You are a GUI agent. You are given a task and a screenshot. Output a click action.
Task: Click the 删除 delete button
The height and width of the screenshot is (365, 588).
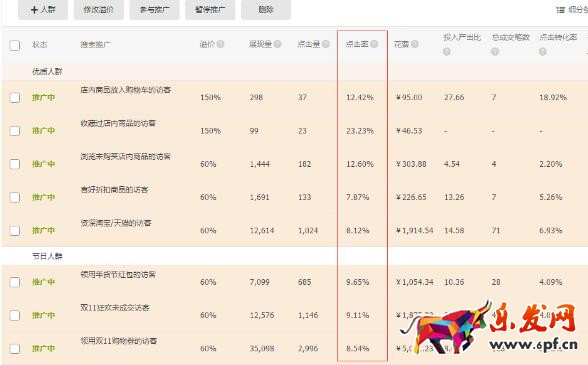pos(266,9)
